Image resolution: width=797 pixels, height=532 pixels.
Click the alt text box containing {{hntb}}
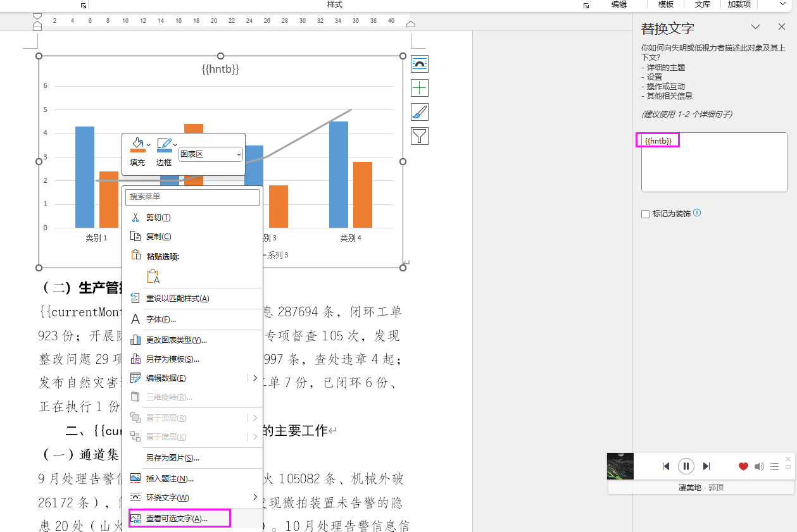pos(714,162)
